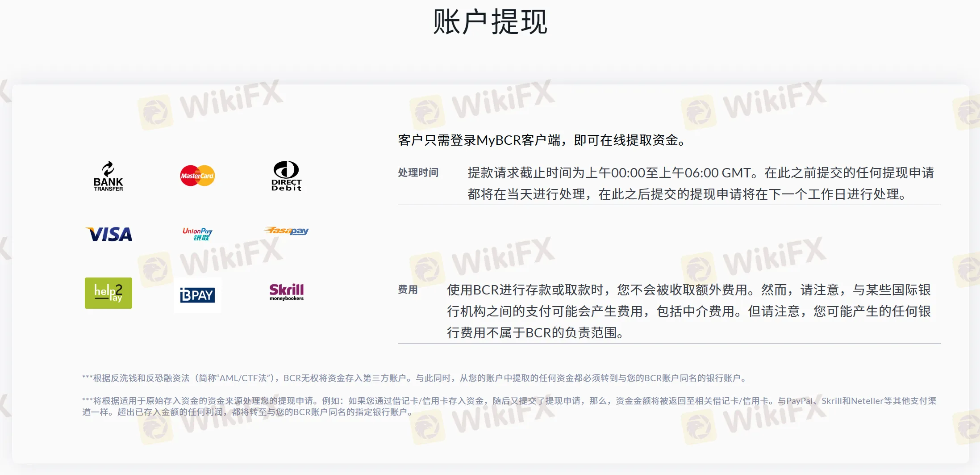
Task: Click the 账户提现 page heading
Action: click(490, 21)
